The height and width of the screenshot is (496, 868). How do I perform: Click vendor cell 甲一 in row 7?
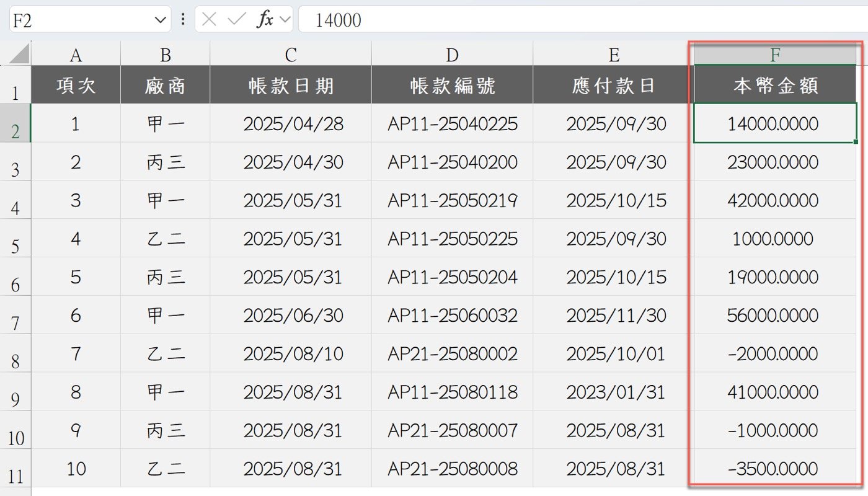point(165,315)
